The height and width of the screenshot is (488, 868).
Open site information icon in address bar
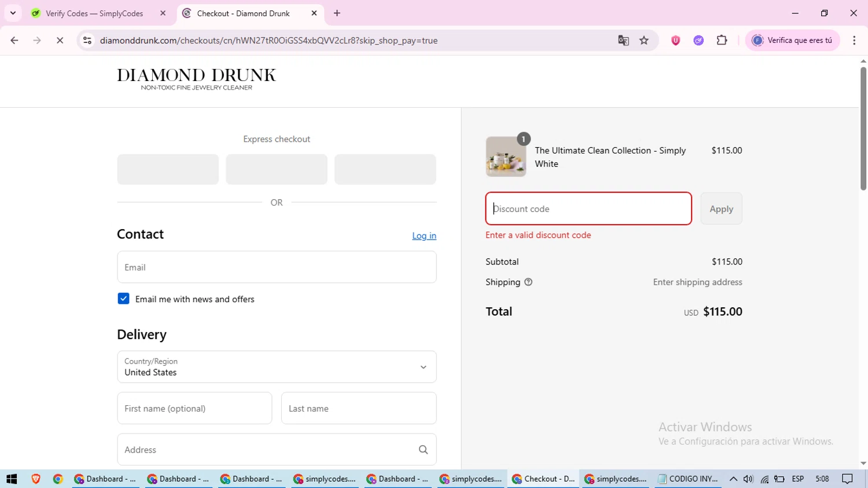click(87, 41)
